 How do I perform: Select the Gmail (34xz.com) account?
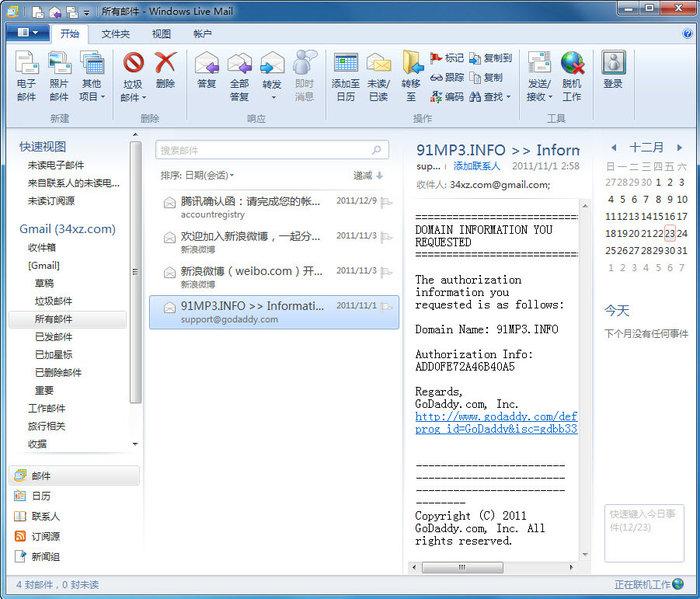(67, 229)
